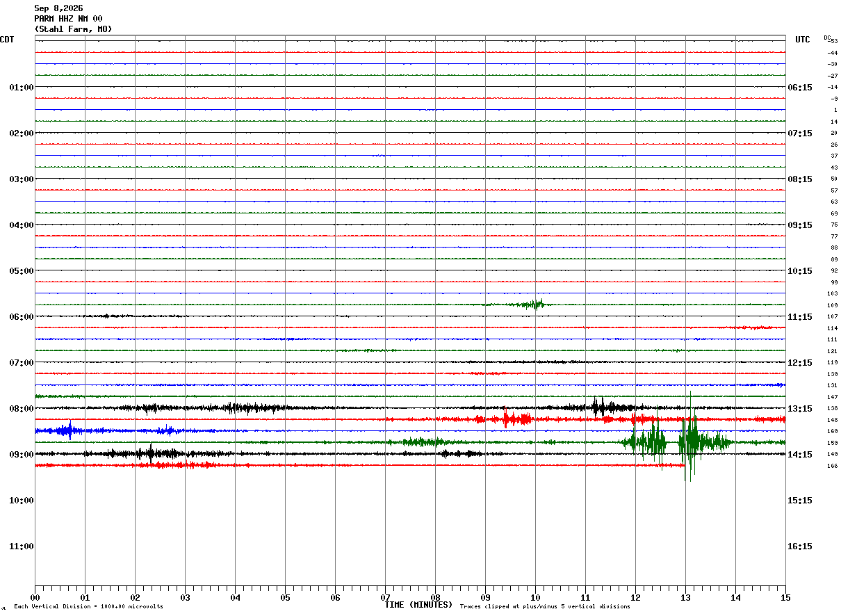Click the TIME (MINUTES) axis label
The image size is (841, 616).
coord(418,605)
